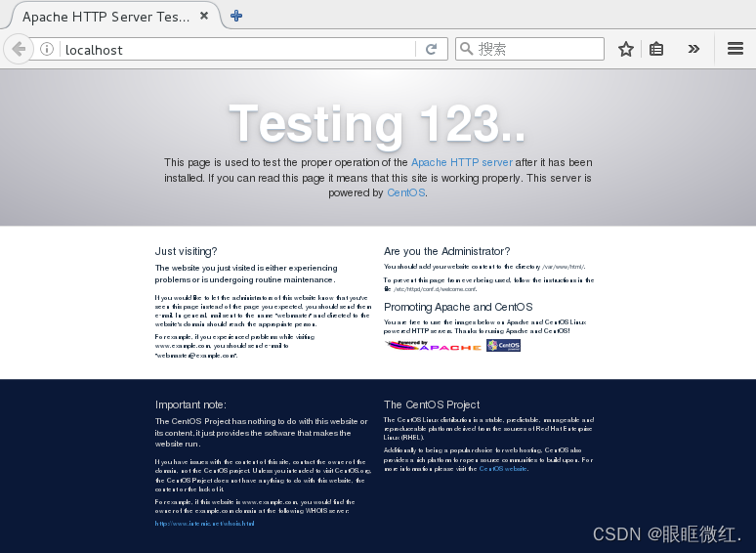Click the /etc/httpd/conf.d/welcome.conf path text
Screen dimensions: 756x553
(435, 289)
